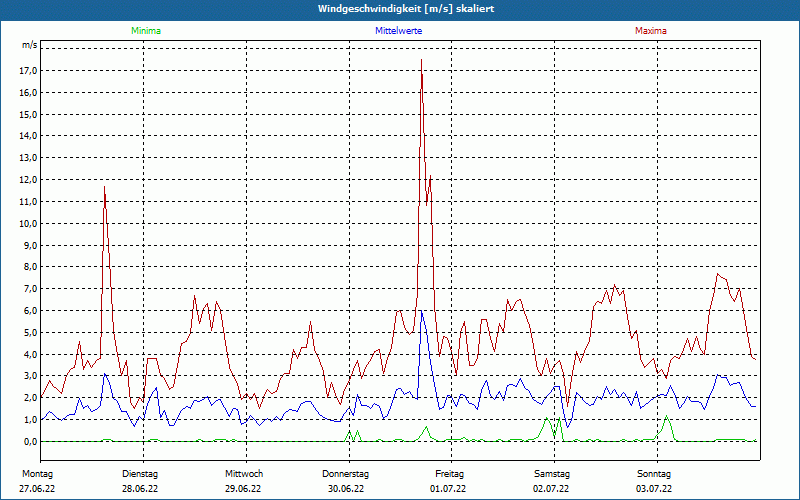Click the 11.7 m/s red peak on Monday
Screen dimensions: 800x500
click(105, 187)
